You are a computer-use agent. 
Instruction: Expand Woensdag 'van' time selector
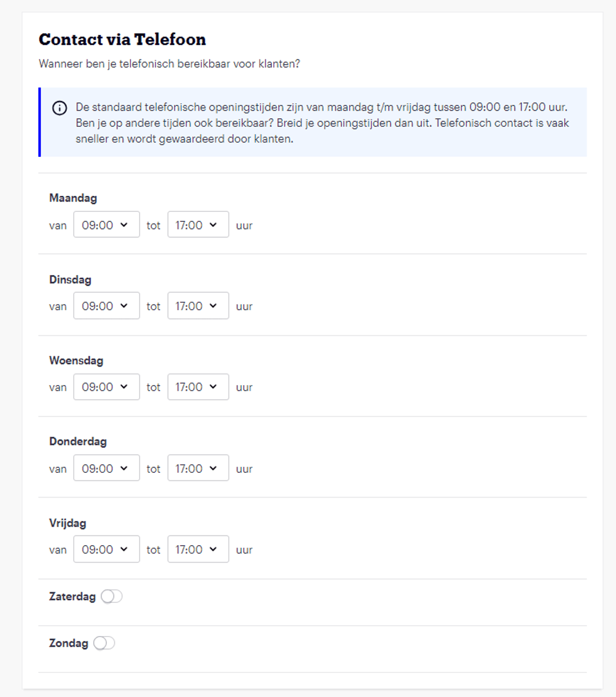pyautogui.click(x=106, y=387)
